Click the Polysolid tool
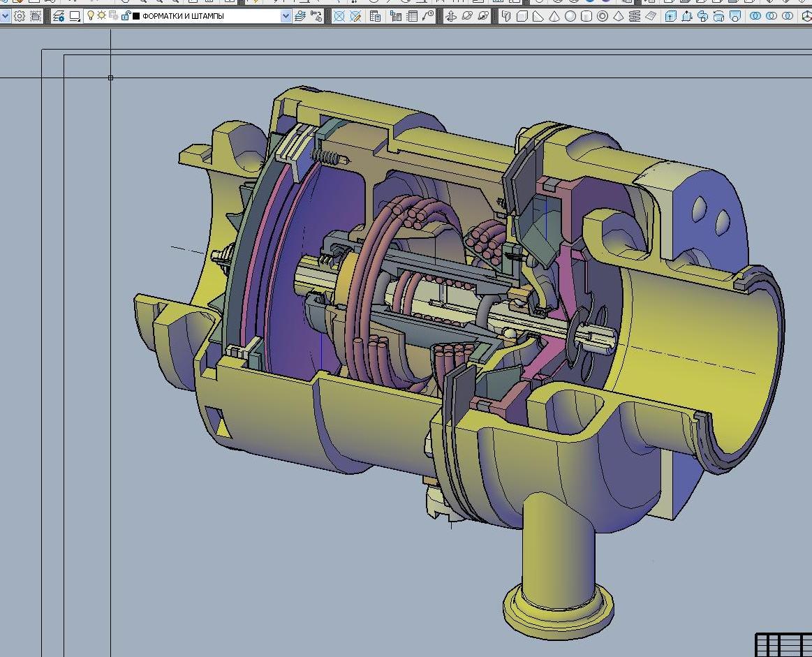The height and width of the screenshot is (657, 812). click(x=506, y=16)
